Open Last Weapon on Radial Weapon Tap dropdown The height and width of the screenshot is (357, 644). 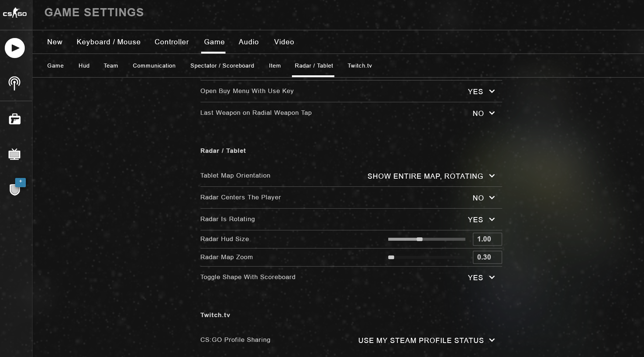point(483,113)
